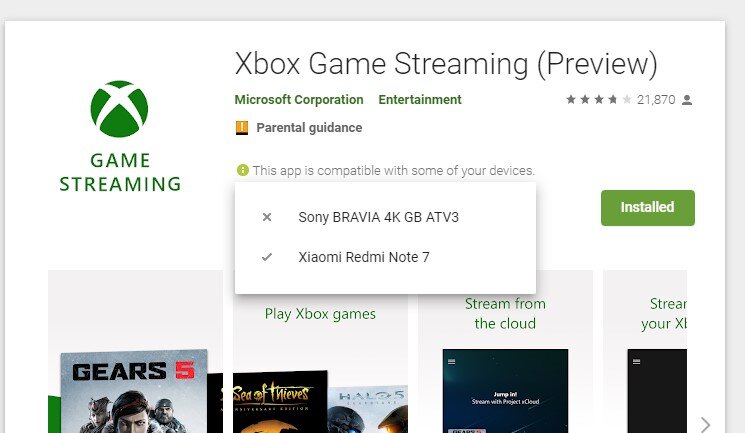This screenshot has height=433, width=745.
Task: Click the 21,870 ratings count
Action: tap(656, 100)
